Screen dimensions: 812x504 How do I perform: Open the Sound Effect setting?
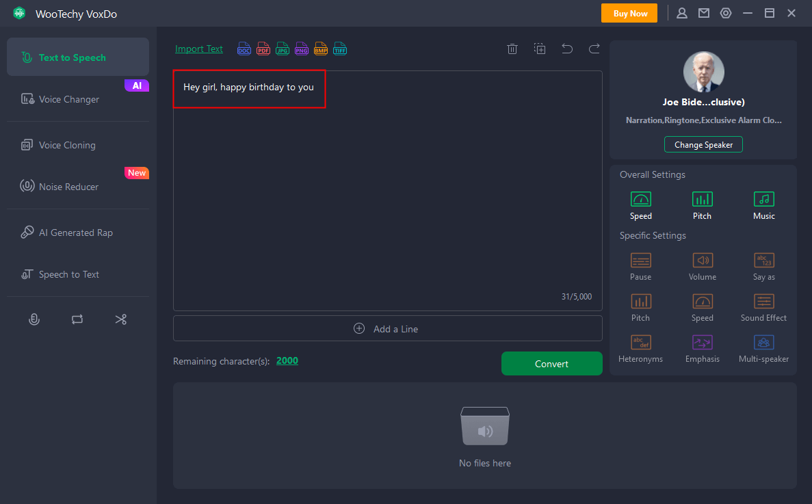(x=763, y=302)
